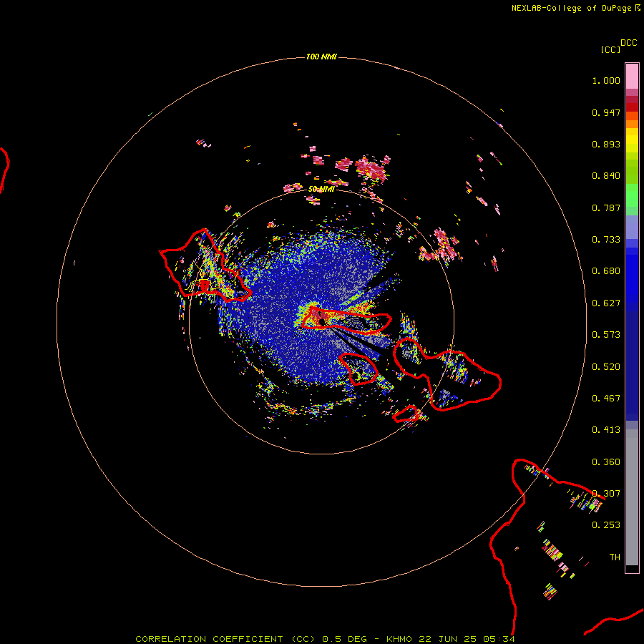
Task: Click the 0.680 color scale value
Action: (x=606, y=271)
